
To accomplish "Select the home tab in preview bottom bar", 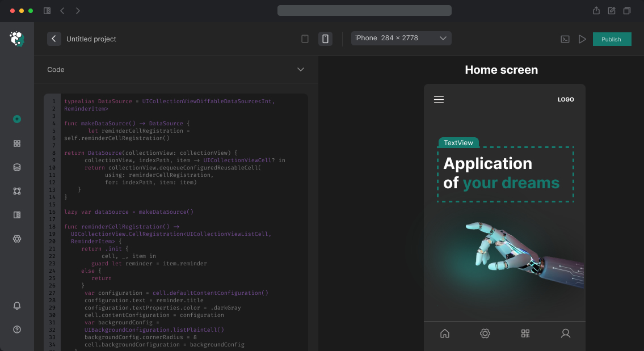I will coord(445,333).
